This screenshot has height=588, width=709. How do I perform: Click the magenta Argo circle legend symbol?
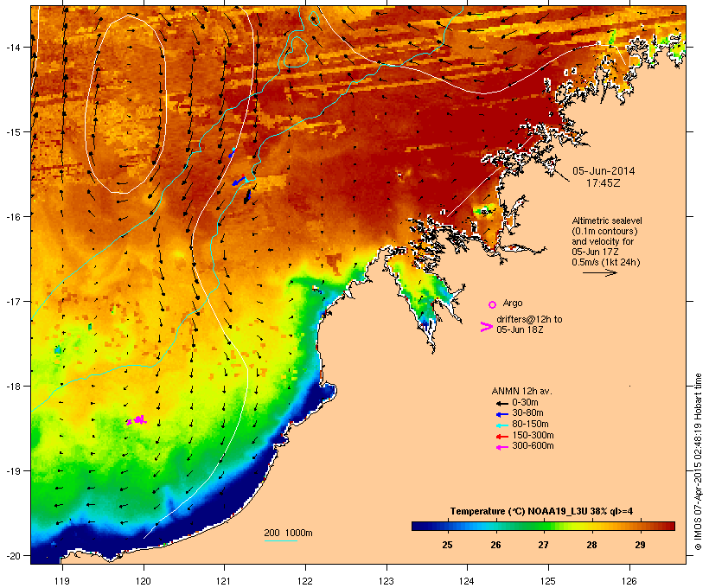(493, 304)
